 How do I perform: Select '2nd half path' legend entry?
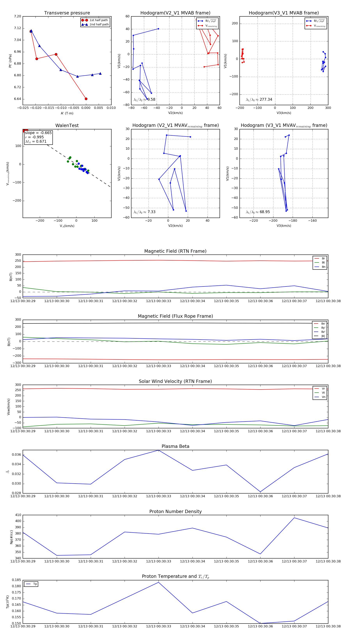click(95, 25)
